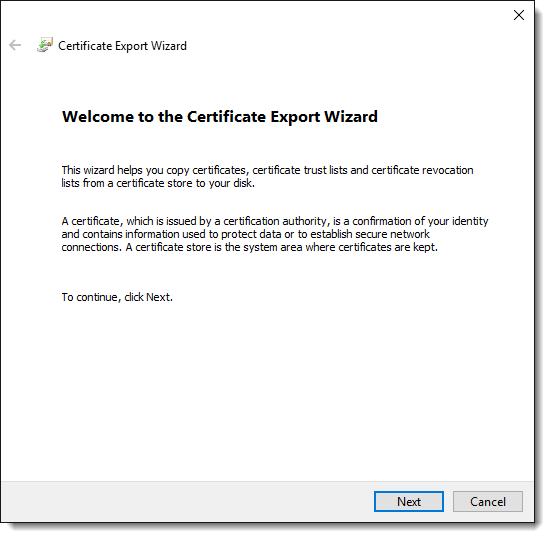
Task: Click the 'To continue, click Next.' text
Action: [117, 297]
